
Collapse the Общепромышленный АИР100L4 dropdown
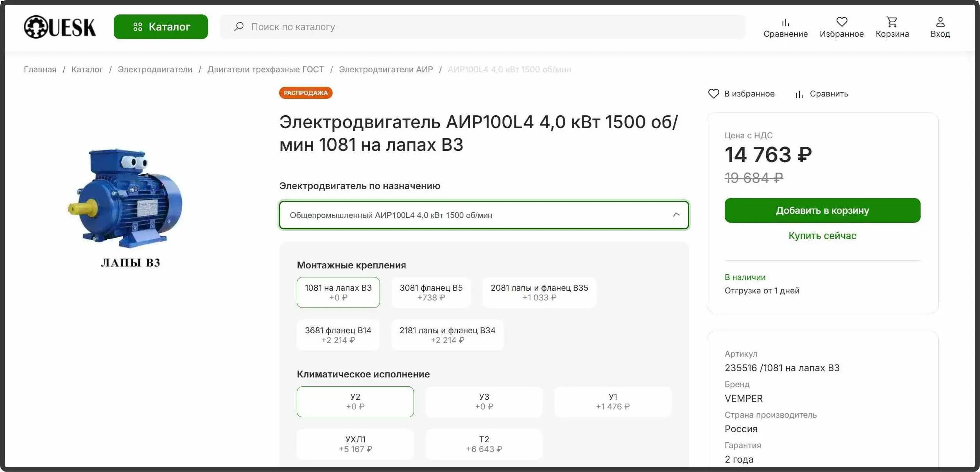pos(484,215)
